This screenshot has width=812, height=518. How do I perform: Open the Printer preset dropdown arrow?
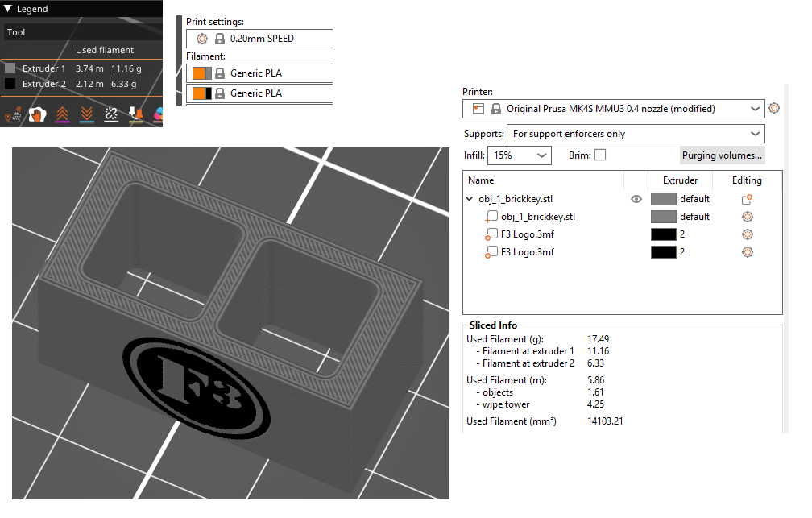coord(755,109)
